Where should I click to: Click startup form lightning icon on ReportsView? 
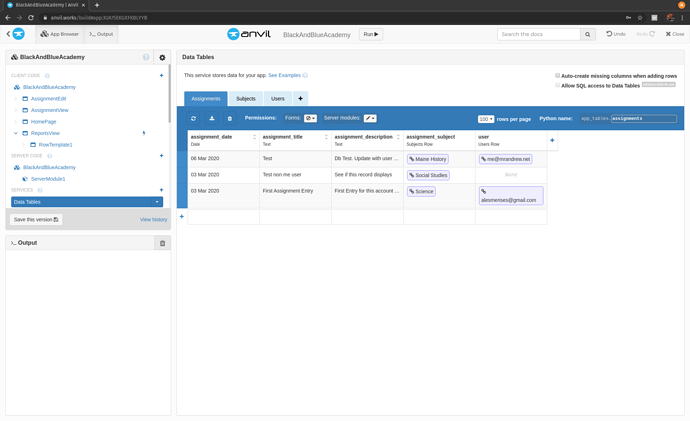143,133
